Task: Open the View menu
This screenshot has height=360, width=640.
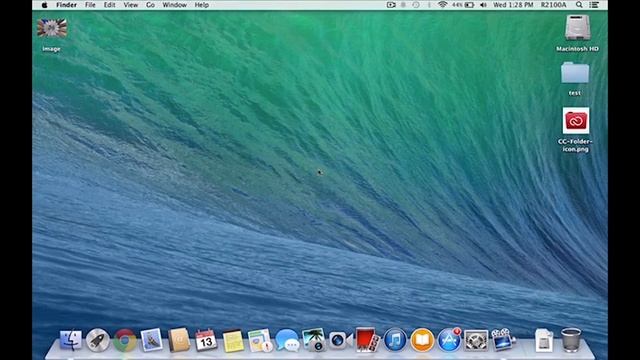Action: point(131,5)
